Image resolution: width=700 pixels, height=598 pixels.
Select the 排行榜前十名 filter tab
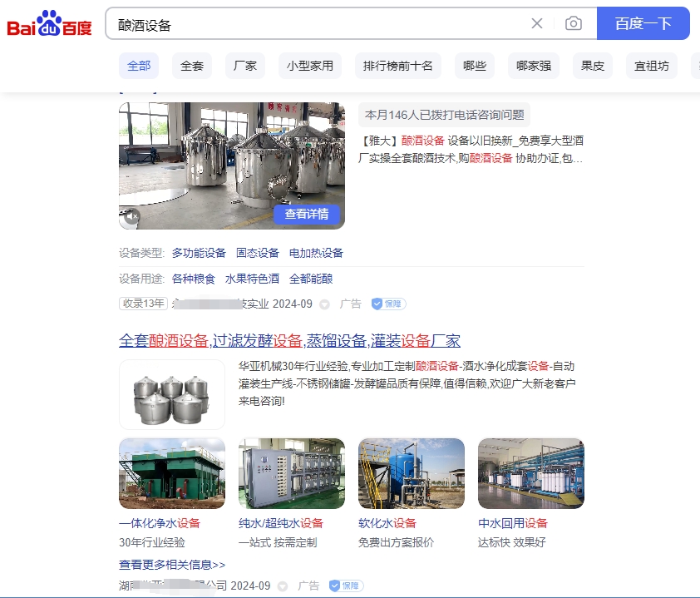[x=397, y=66]
